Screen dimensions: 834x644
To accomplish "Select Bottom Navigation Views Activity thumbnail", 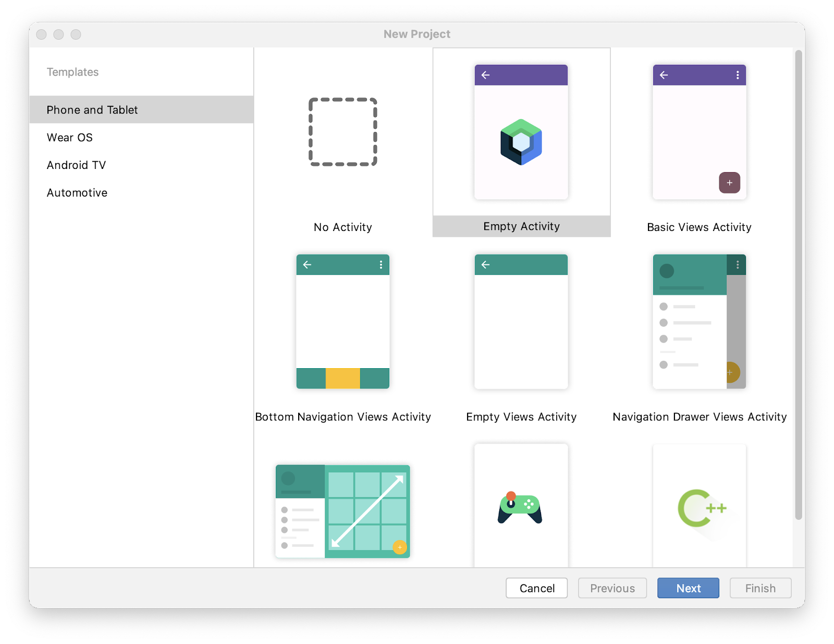I will [343, 321].
